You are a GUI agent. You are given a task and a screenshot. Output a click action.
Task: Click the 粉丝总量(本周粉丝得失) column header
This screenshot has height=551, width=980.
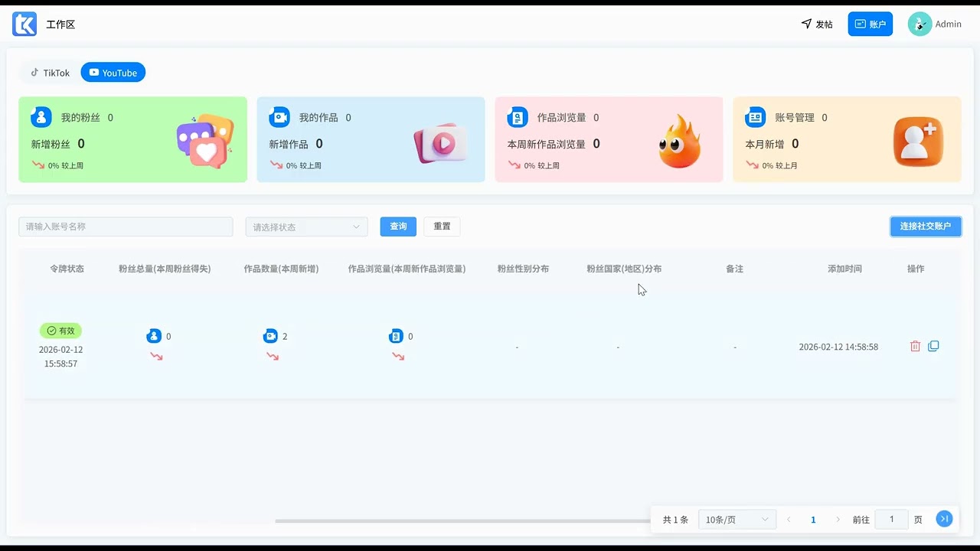point(165,269)
